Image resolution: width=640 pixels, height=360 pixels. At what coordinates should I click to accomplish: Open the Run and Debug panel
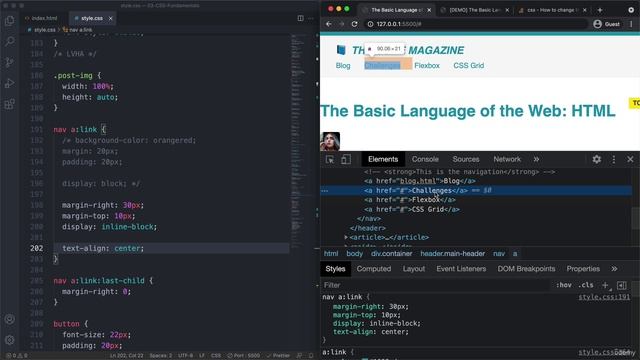point(9,83)
